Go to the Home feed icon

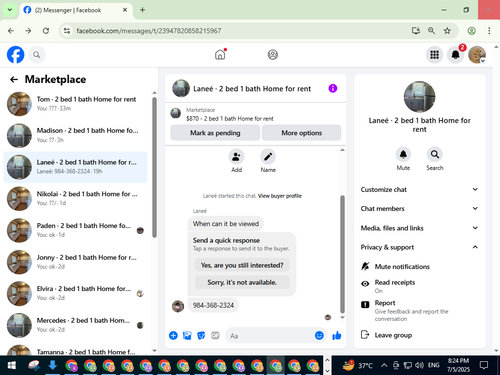[220, 54]
